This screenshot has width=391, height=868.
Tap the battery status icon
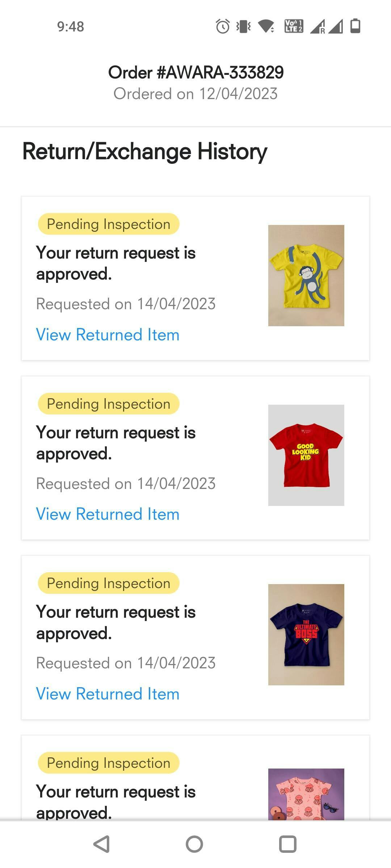356,26
